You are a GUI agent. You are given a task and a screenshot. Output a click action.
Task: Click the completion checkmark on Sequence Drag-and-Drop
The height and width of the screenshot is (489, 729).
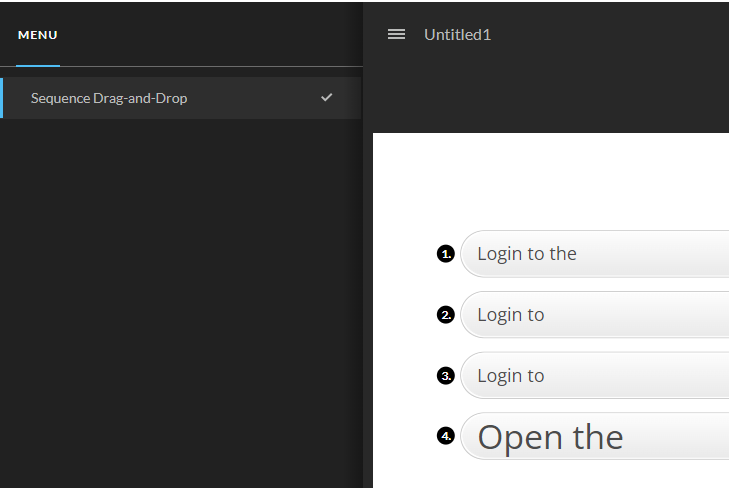coord(326,97)
